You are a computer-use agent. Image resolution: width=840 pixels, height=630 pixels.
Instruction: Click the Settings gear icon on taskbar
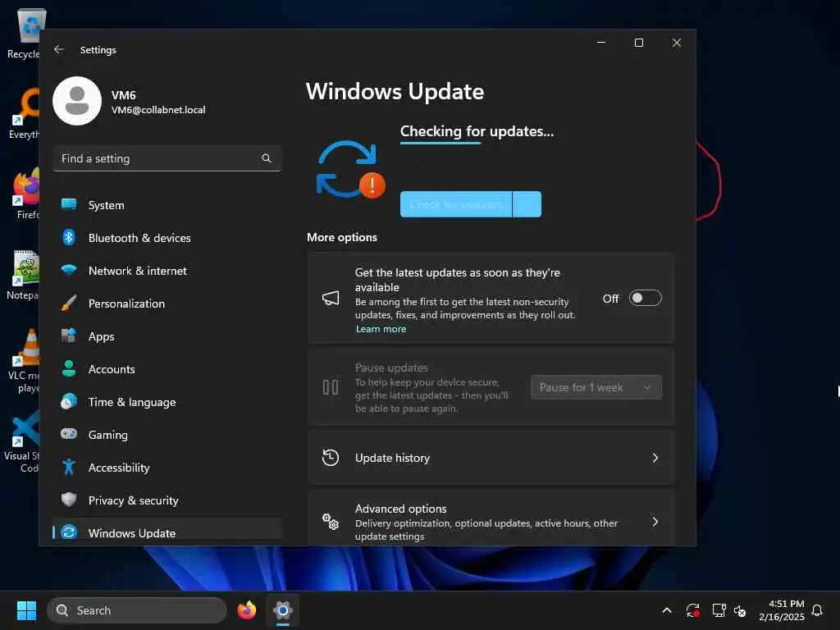coord(283,610)
